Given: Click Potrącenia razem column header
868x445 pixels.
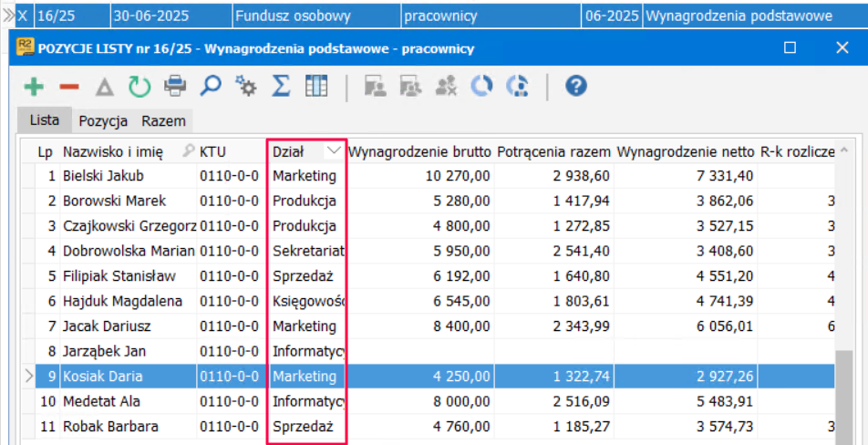Looking at the screenshot, I should (x=553, y=151).
